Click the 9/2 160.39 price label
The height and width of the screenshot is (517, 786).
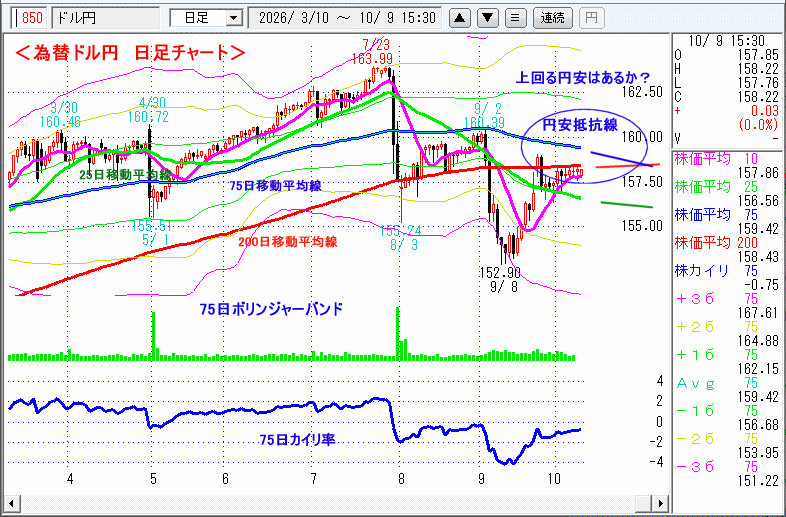pyautogui.click(x=484, y=116)
